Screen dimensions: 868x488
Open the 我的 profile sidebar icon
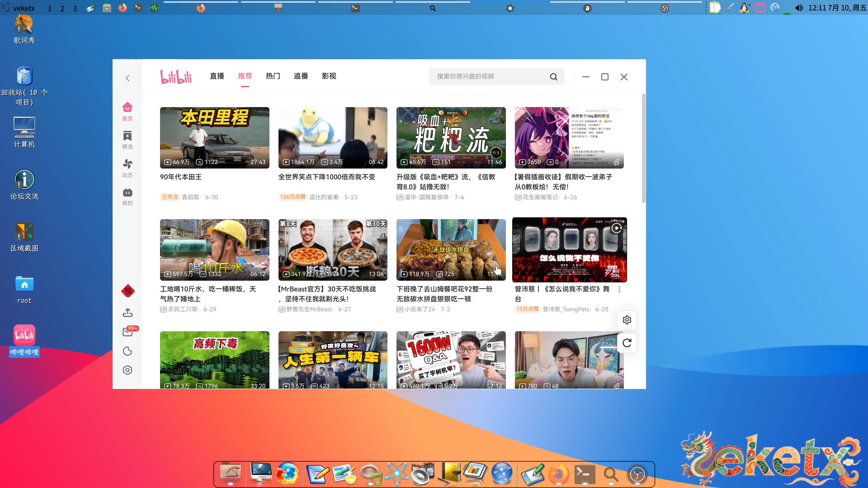click(x=127, y=197)
